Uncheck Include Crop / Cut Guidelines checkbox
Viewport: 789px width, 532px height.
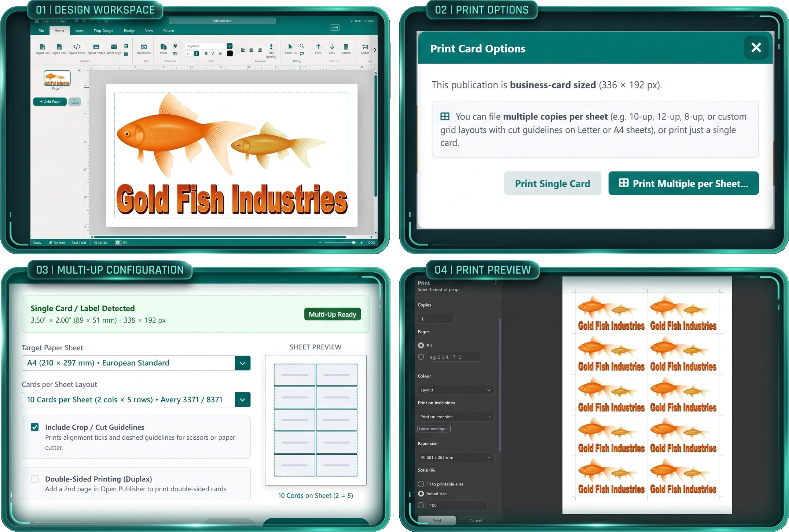point(35,427)
